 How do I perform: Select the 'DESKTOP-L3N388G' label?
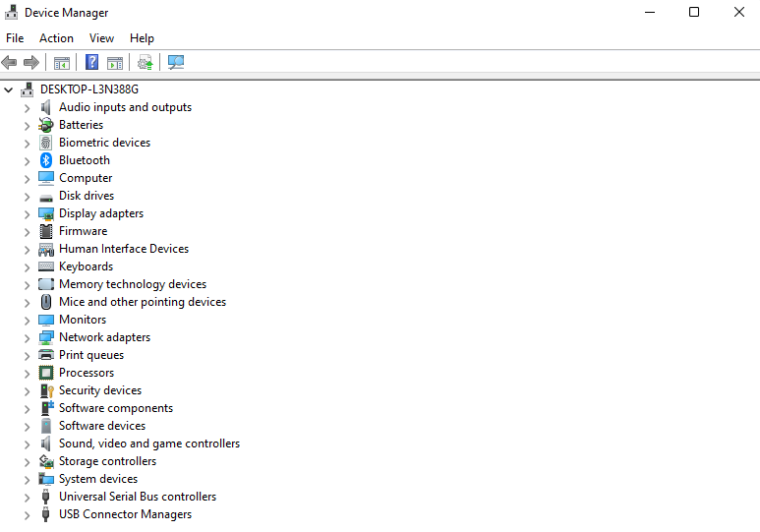[x=89, y=89]
